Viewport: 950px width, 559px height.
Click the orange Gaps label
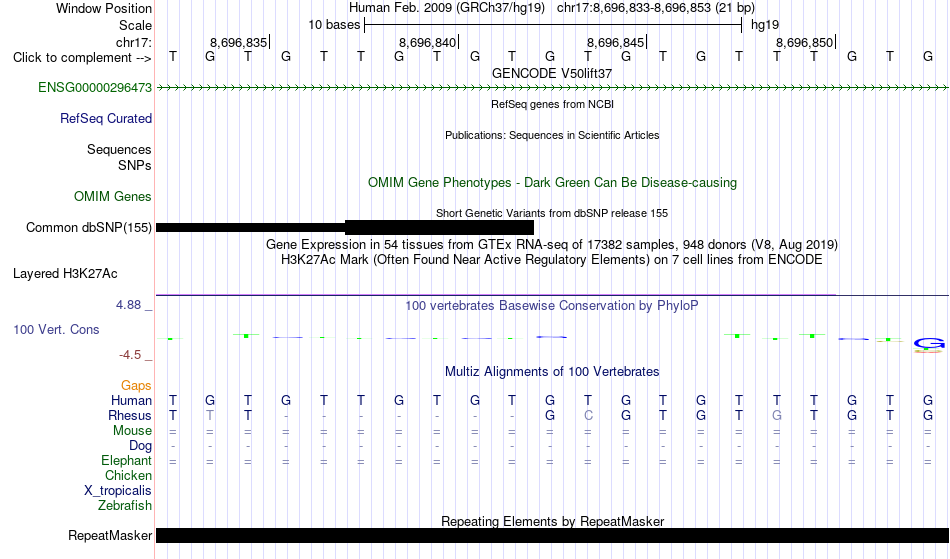136,386
